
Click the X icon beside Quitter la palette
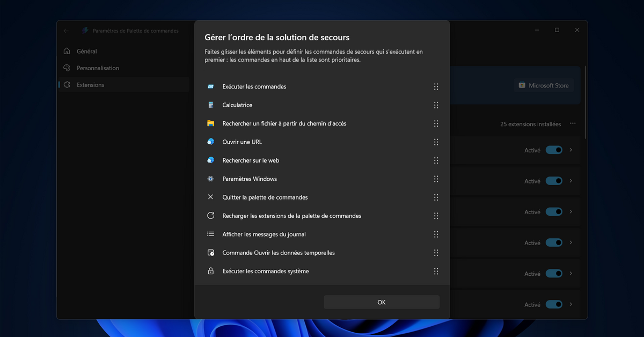(x=211, y=197)
